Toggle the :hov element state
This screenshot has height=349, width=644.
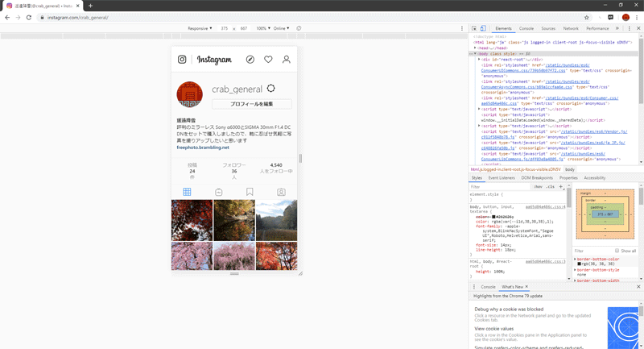[538, 187]
